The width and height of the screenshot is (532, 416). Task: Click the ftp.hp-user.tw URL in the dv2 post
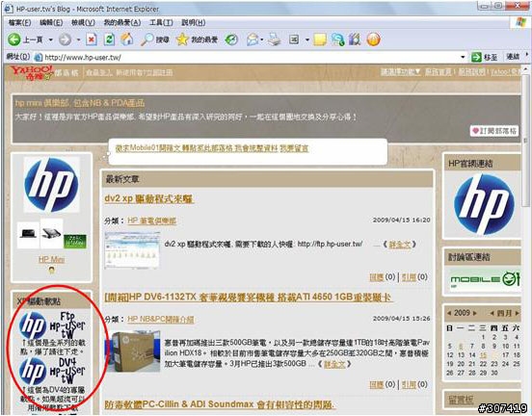pyautogui.click(x=331, y=244)
